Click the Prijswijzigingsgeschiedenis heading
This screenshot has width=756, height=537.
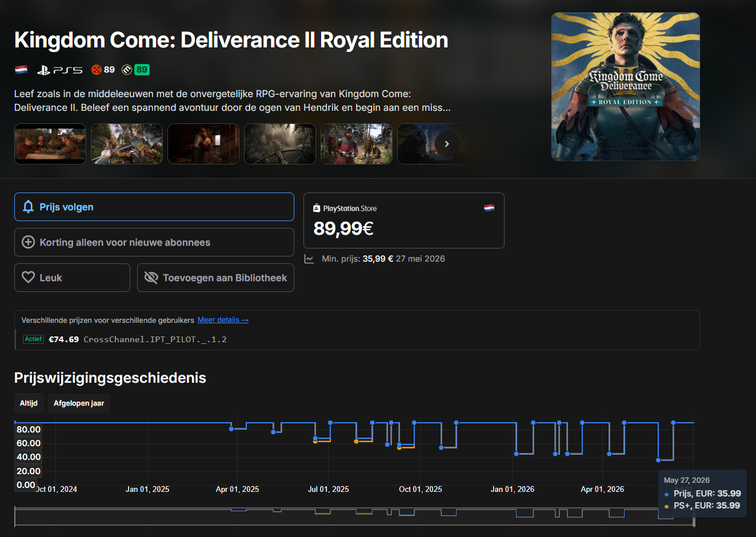tap(110, 378)
